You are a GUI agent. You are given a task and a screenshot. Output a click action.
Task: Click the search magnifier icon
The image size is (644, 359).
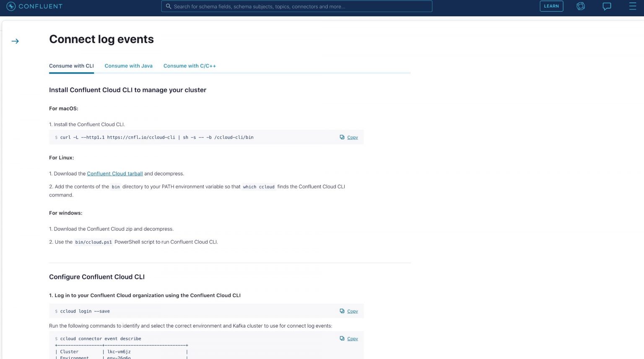pyautogui.click(x=169, y=6)
